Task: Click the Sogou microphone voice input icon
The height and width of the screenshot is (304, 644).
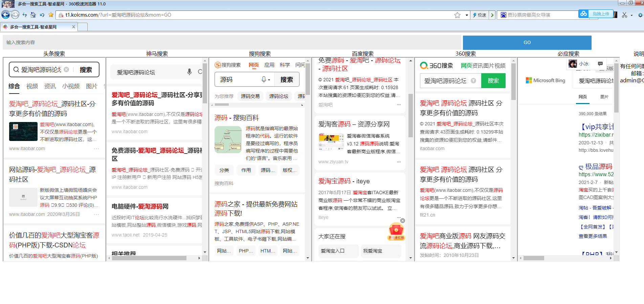Action: point(264,79)
